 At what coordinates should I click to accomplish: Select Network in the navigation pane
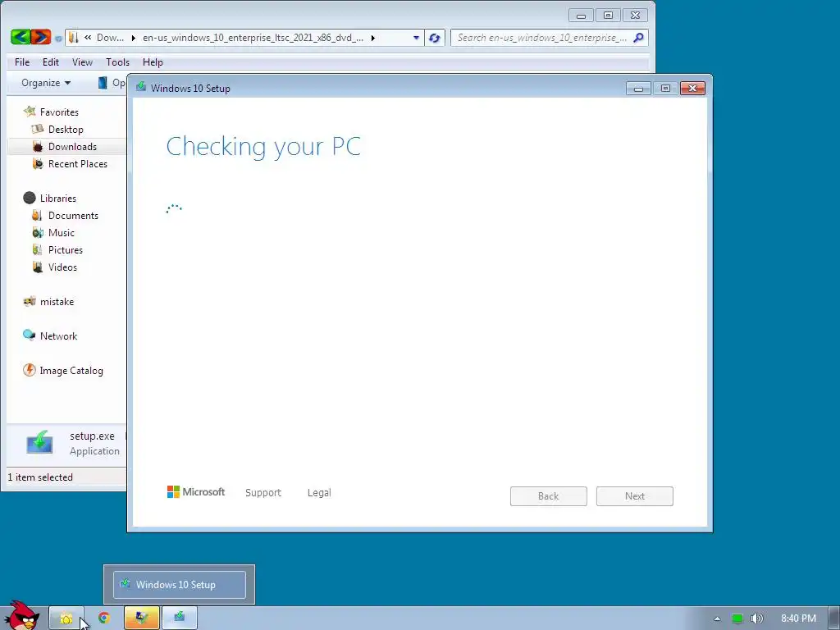point(58,336)
